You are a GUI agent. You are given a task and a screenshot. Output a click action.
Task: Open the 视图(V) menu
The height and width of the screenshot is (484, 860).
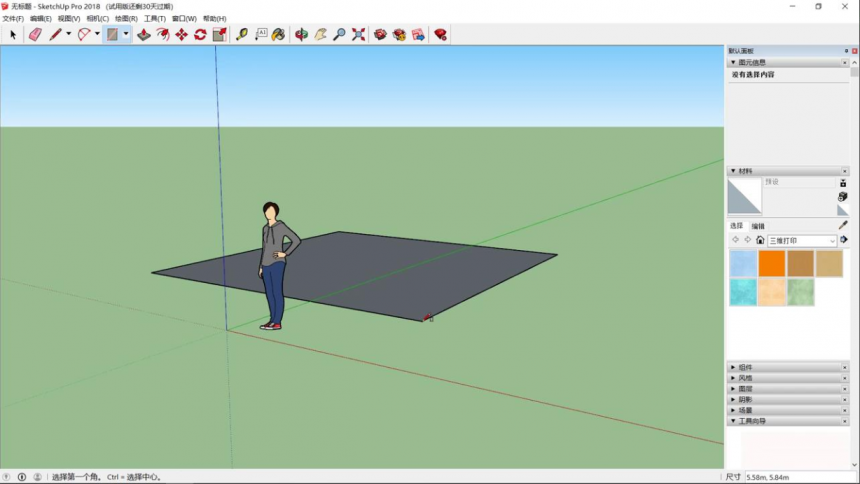click(69, 19)
